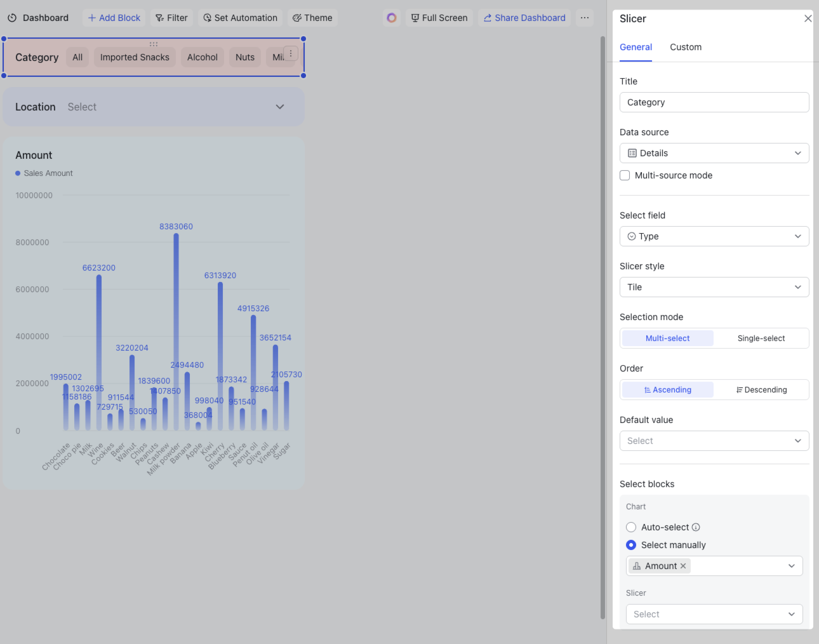Switch selection mode to Multi-select
The width and height of the screenshot is (819, 644).
point(667,339)
